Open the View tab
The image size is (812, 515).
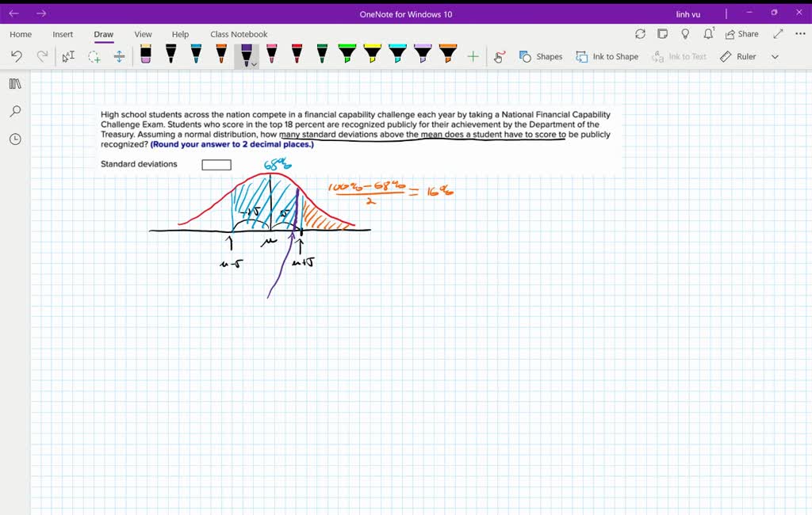(x=143, y=34)
